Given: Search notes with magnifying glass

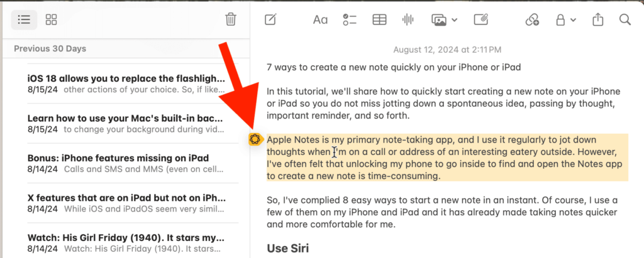Looking at the screenshot, I should click(625, 19).
